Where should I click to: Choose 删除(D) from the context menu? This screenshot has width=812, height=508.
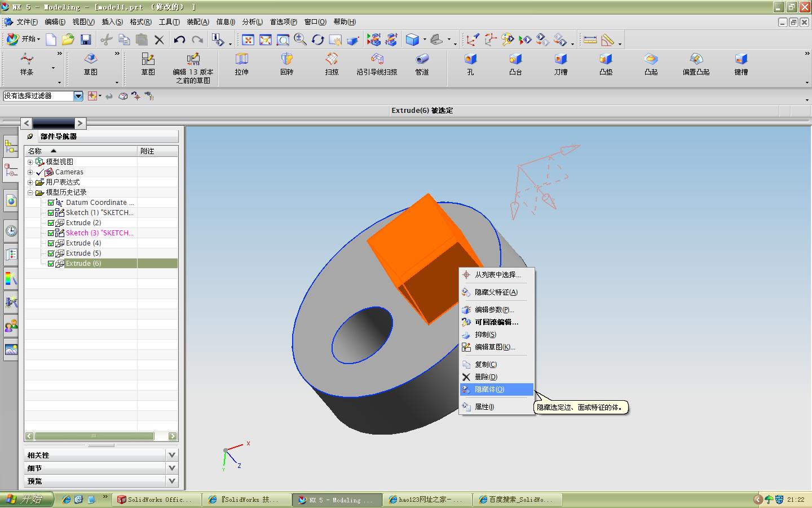[496, 377]
